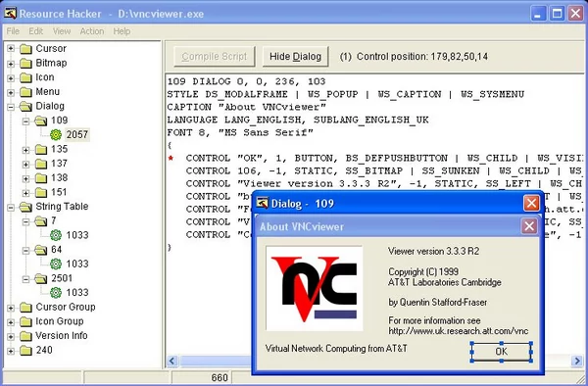Select the Version Info folder icon
Image resolution: width=588 pixels, height=386 pixels.
[25, 336]
